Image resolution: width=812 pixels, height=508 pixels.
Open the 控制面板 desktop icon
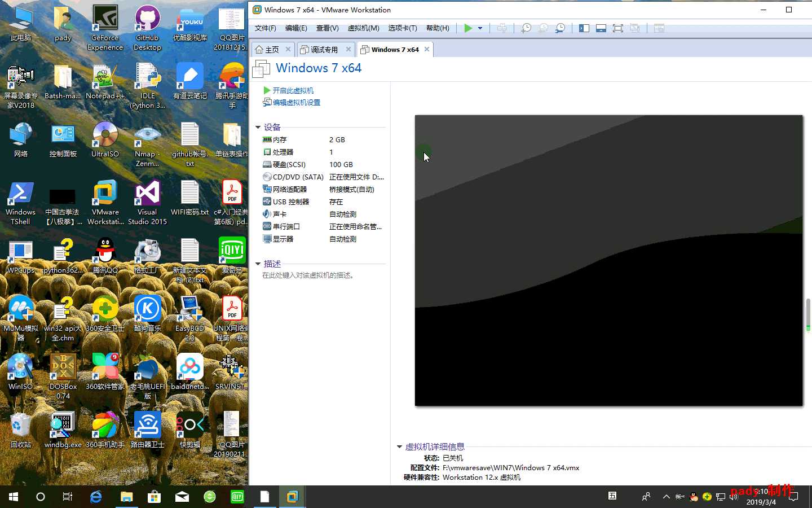point(63,139)
